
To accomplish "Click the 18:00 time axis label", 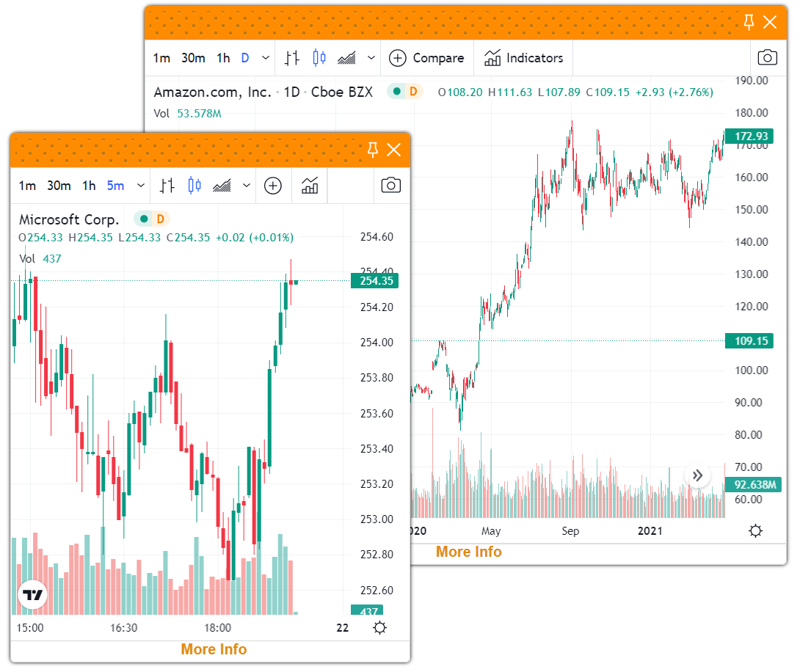I will (x=218, y=628).
